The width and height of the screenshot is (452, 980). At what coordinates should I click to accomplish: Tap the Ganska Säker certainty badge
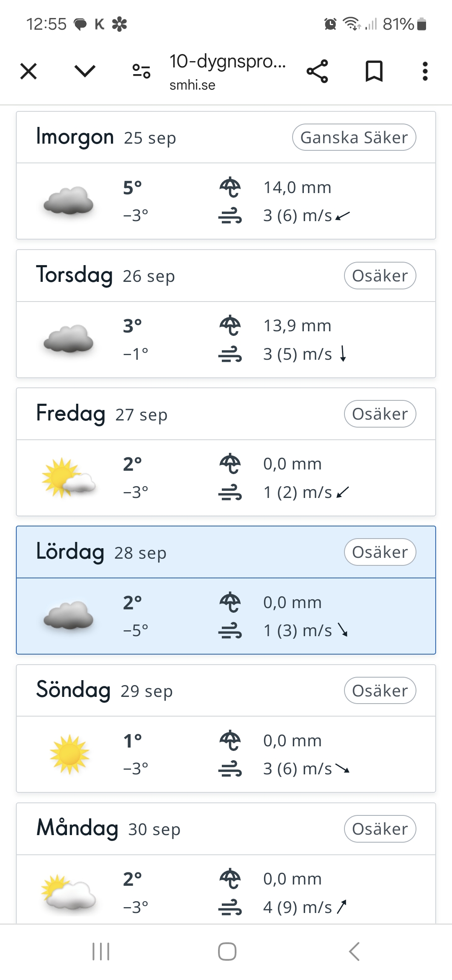pos(354,137)
